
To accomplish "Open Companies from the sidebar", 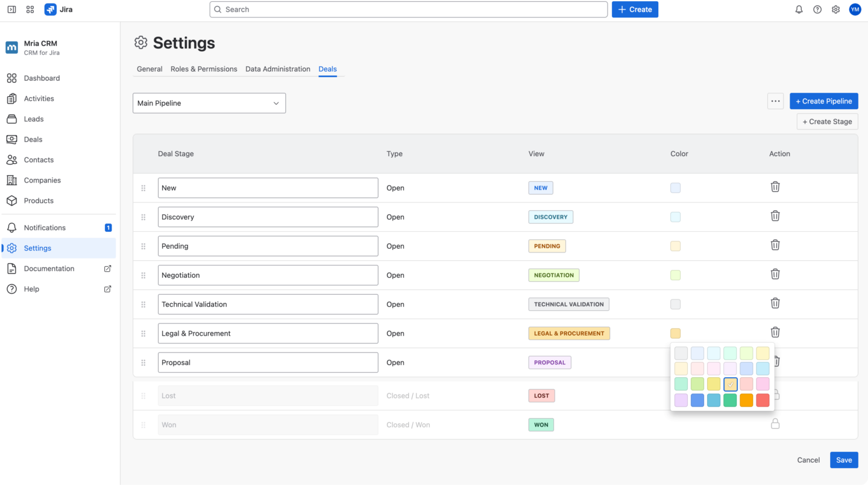I will (x=42, y=180).
